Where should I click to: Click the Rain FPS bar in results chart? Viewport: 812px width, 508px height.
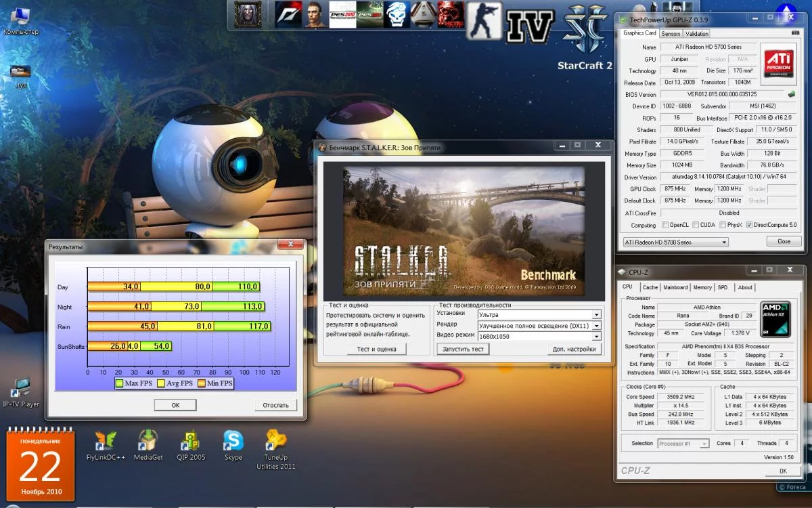(x=179, y=326)
